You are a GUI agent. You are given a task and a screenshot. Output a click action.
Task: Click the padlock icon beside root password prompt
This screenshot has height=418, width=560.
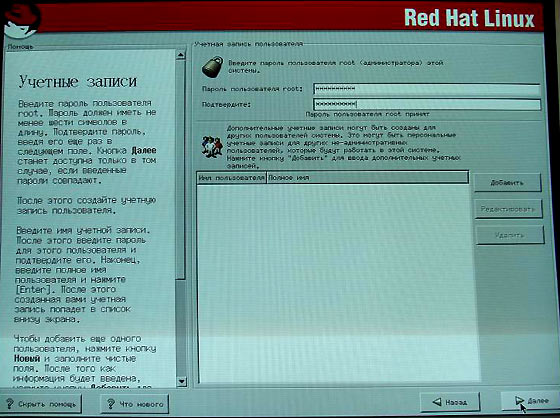pos(212,66)
